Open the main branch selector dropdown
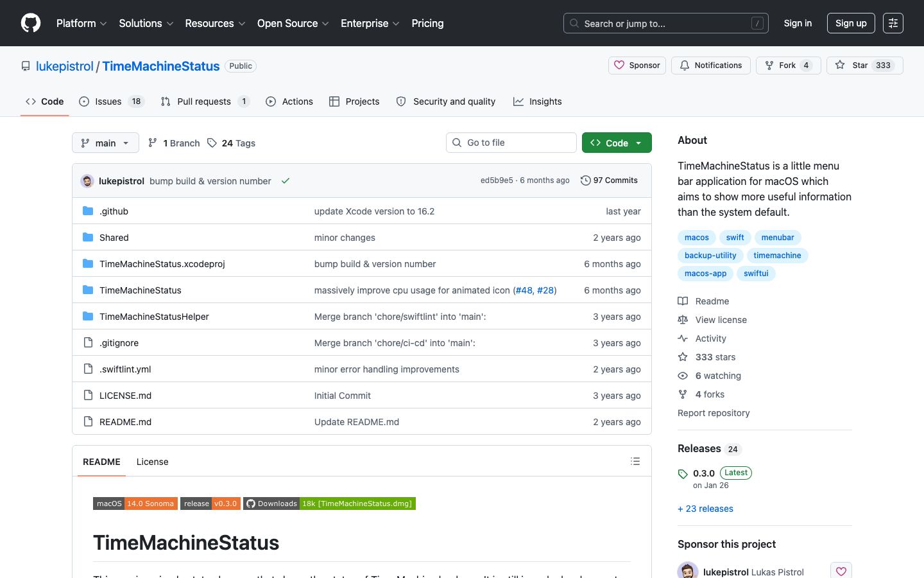The height and width of the screenshot is (578, 924). tap(105, 143)
